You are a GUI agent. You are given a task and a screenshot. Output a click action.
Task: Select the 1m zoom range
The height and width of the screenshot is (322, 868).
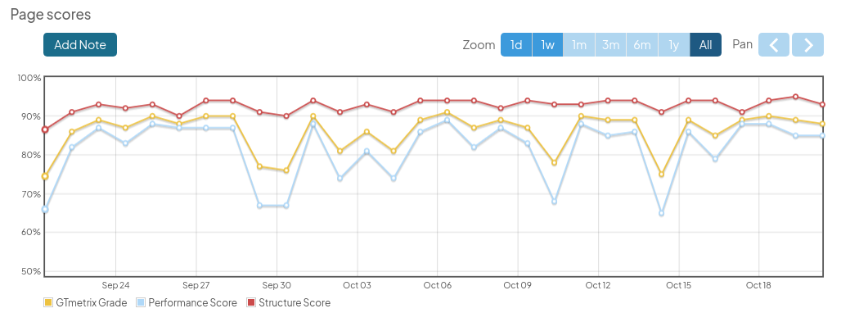(579, 45)
